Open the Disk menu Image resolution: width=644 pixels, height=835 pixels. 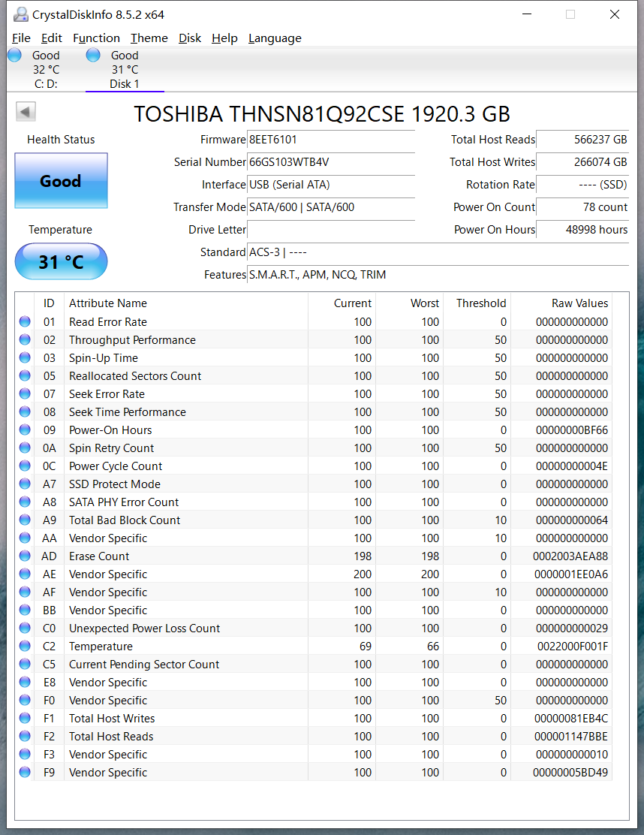coord(190,38)
